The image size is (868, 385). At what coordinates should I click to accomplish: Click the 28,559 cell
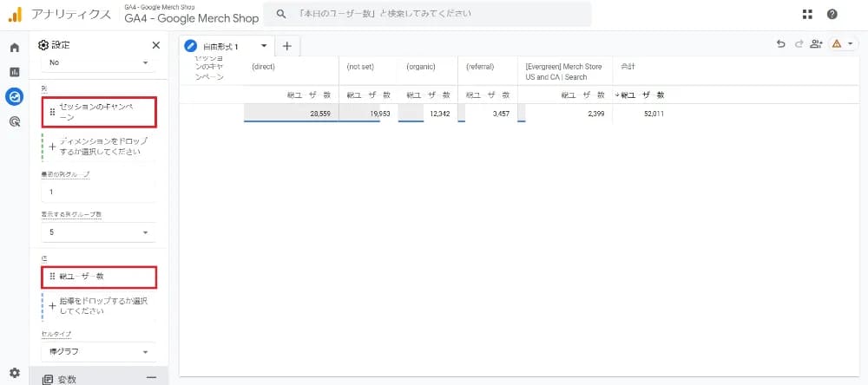291,114
